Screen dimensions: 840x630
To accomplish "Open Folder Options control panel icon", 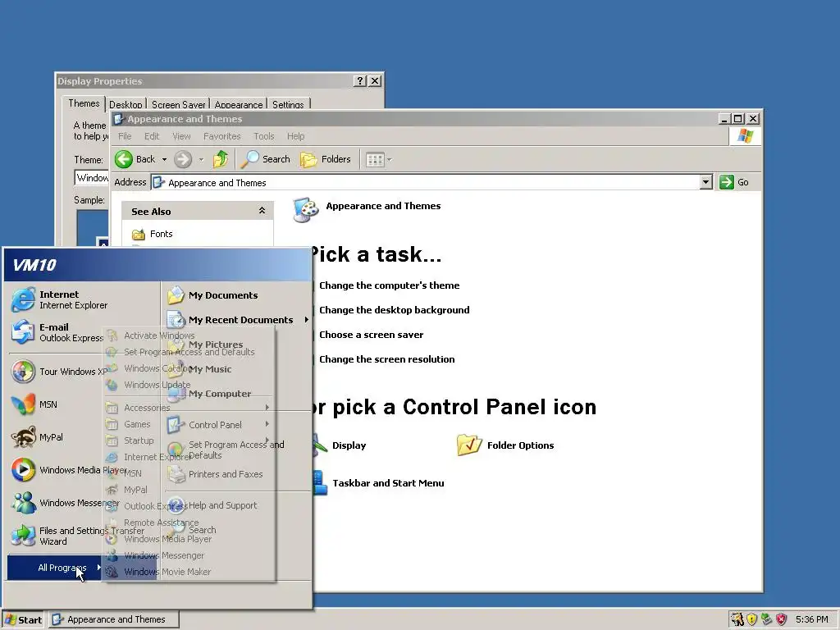I will [505, 445].
